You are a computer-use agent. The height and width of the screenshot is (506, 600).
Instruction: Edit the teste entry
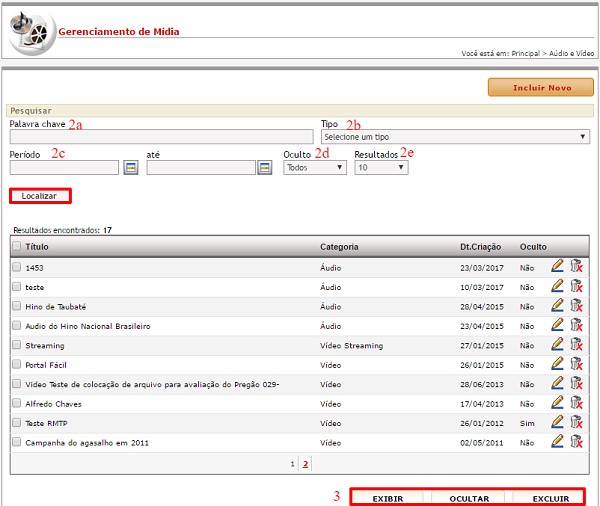[557, 286]
